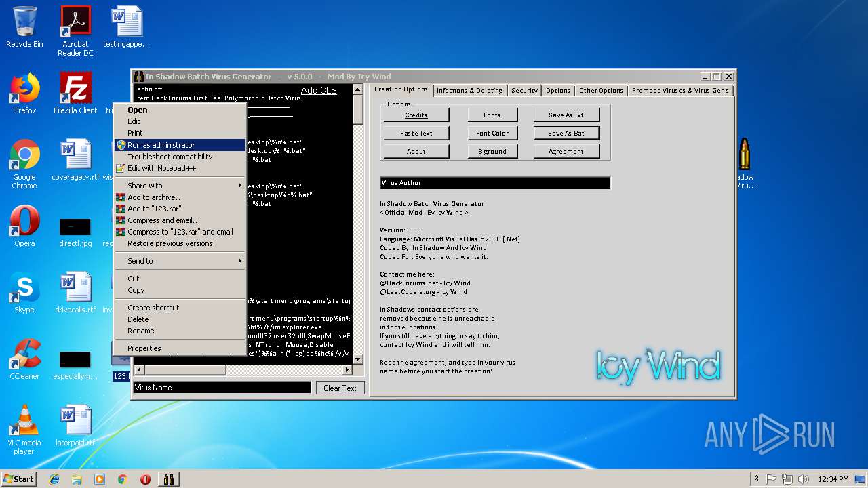Open the Other Options tab
Image resolution: width=868 pixels, height=488 pixels.
click(x=601, y=90)
